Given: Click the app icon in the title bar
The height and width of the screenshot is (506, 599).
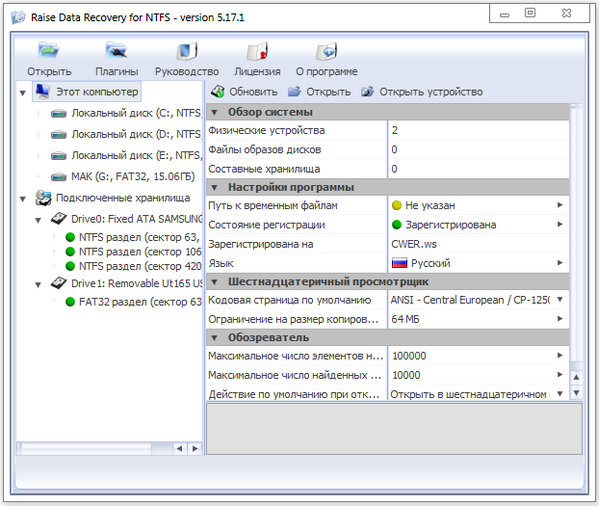Looking at the screenshot, I should (x=18, y=17).
